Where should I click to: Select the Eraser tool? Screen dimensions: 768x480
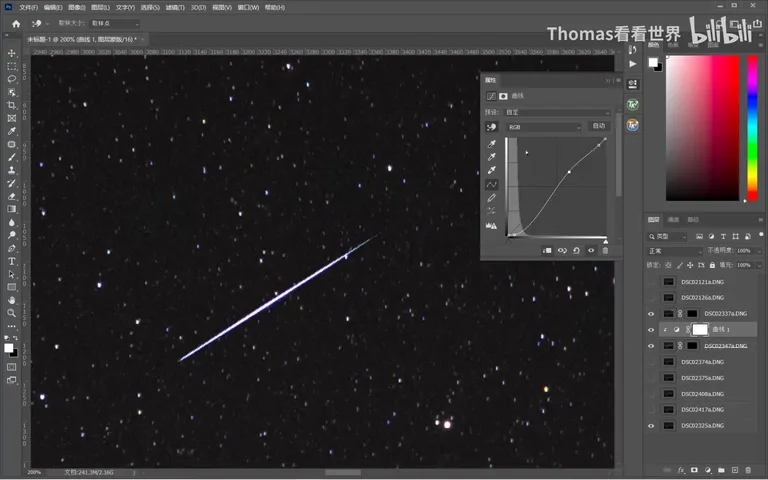(12, 196)
